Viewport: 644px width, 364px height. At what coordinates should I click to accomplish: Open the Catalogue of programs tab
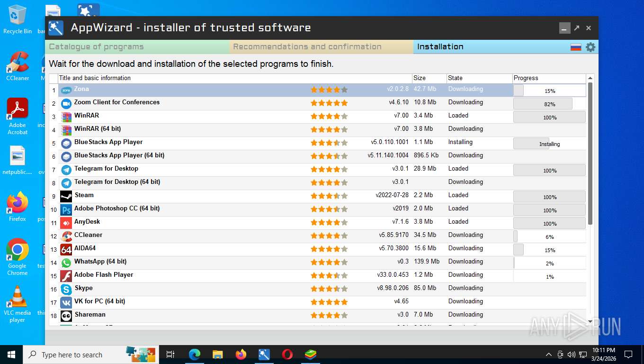137,47
